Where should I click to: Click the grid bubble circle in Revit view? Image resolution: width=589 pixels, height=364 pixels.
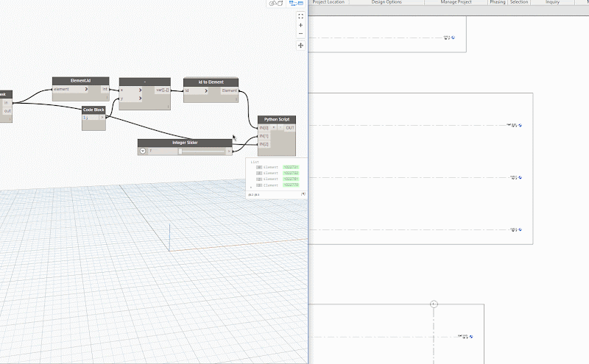point(434,304)
